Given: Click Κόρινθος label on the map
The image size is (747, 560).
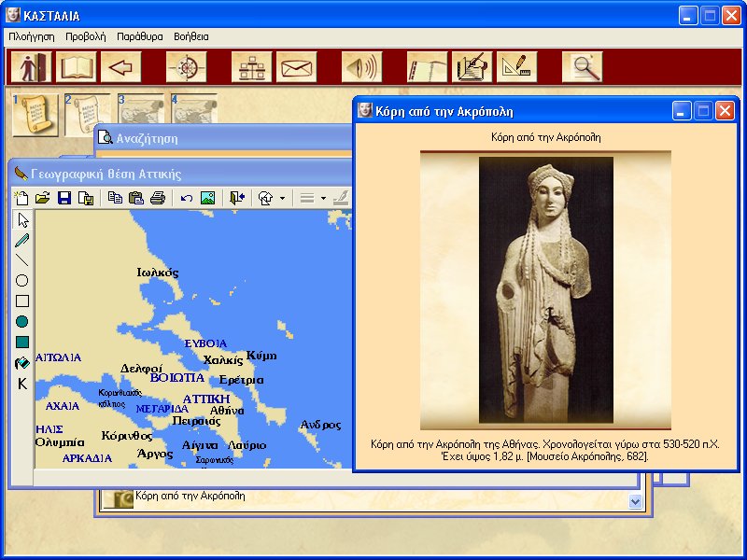Looking at the screenshot, I should click(x=127, y=436).
